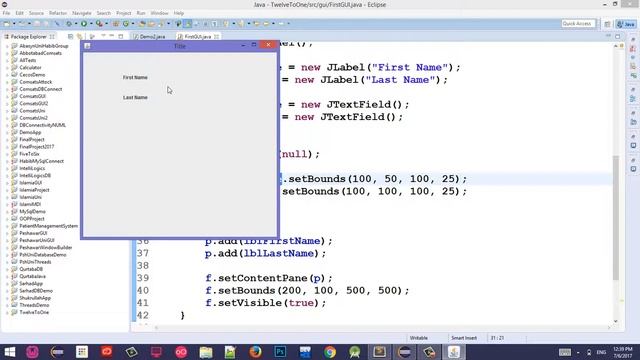The width and height of the screenshot is (640, 360).
Task: Open Photoshop from the taskbar
Action: point(280,352)
